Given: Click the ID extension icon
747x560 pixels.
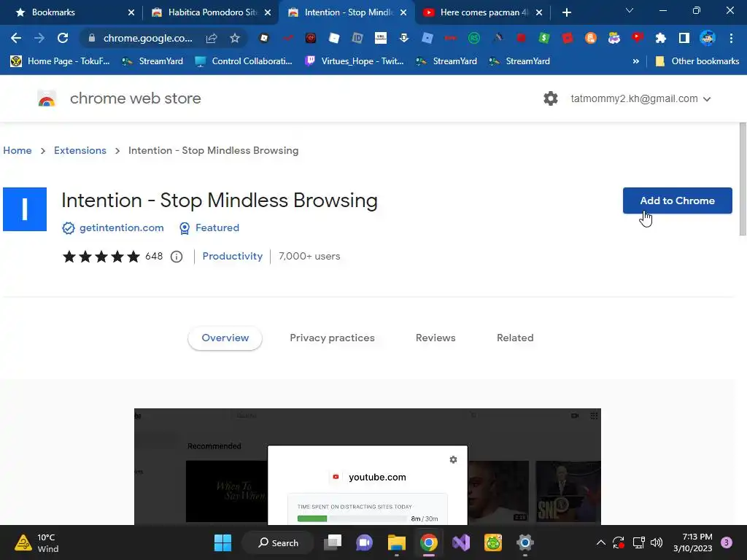Looking at the screenshot, I should click(x=357, y=38).
